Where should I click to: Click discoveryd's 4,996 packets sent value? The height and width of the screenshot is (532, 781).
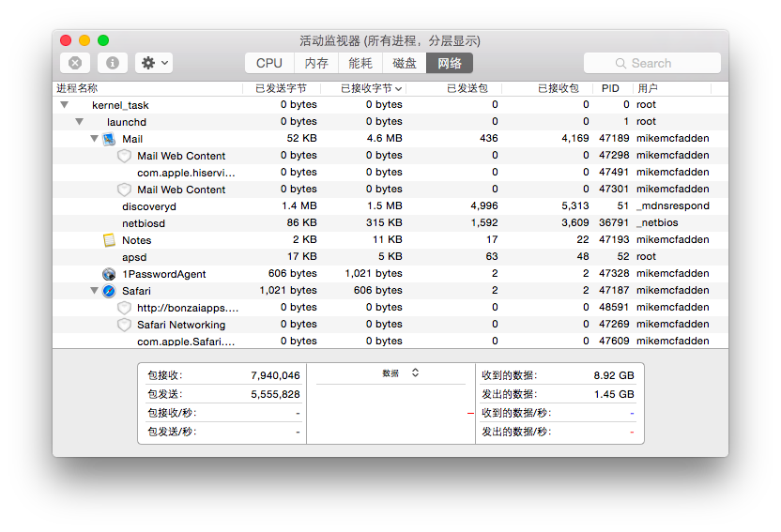(x=484, y=206)
